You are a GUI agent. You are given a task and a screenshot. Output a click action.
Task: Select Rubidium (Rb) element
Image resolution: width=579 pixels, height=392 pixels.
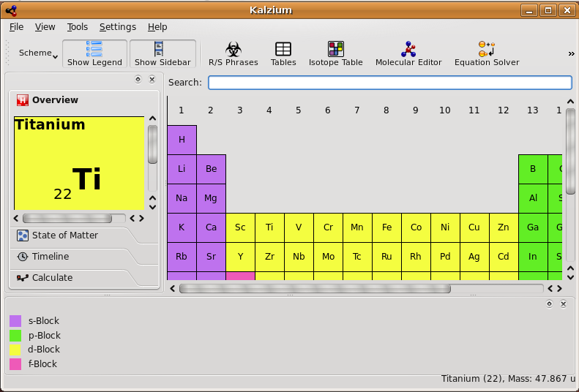182,257
